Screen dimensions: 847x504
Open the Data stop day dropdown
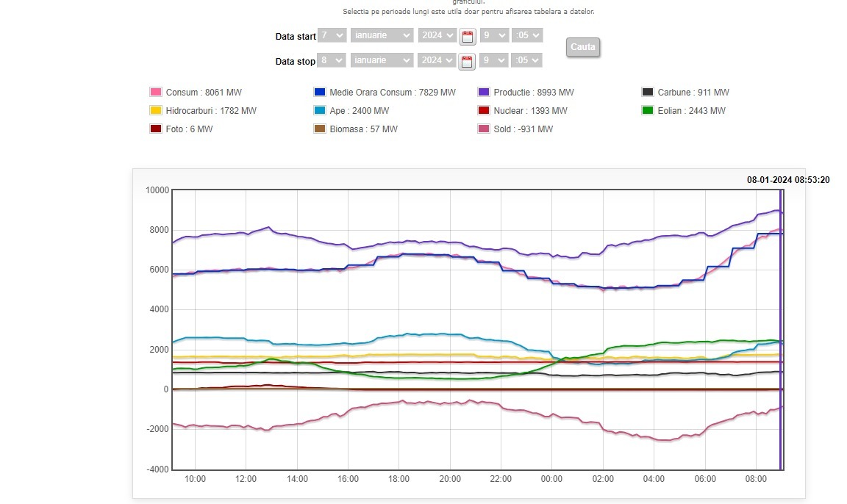331,60
